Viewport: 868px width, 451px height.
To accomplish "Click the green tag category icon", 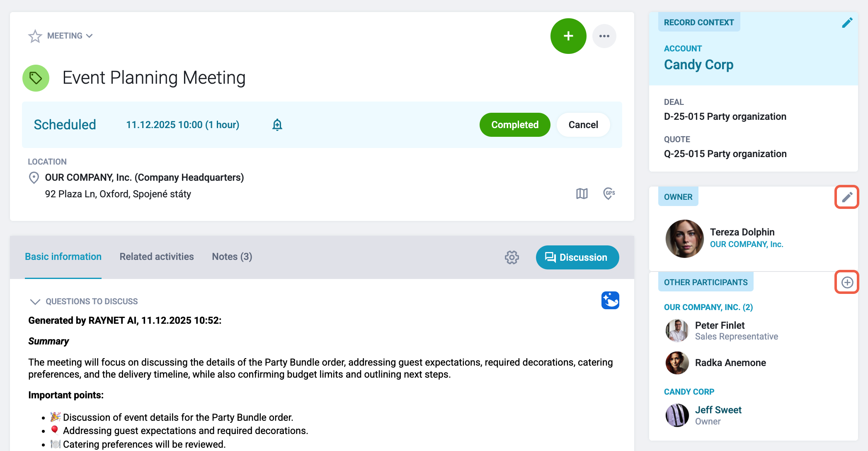I will (x=36, y=78).
